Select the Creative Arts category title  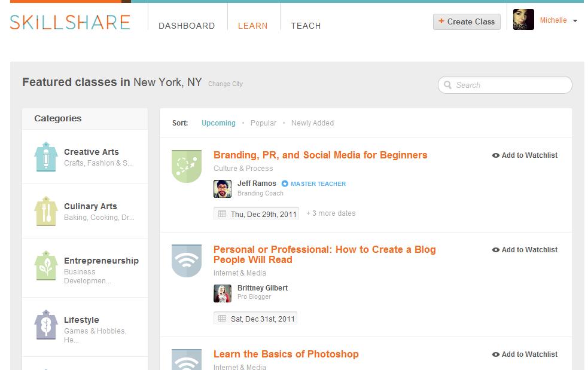point(92,152)
